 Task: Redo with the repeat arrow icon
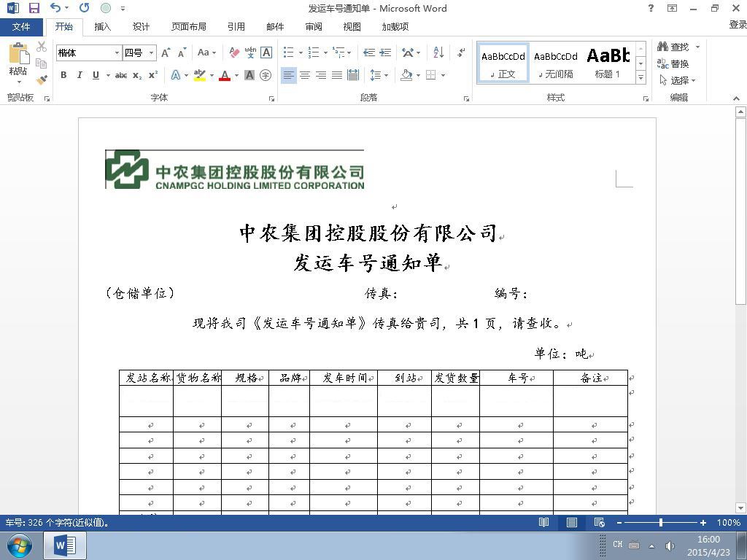(85, 8)
